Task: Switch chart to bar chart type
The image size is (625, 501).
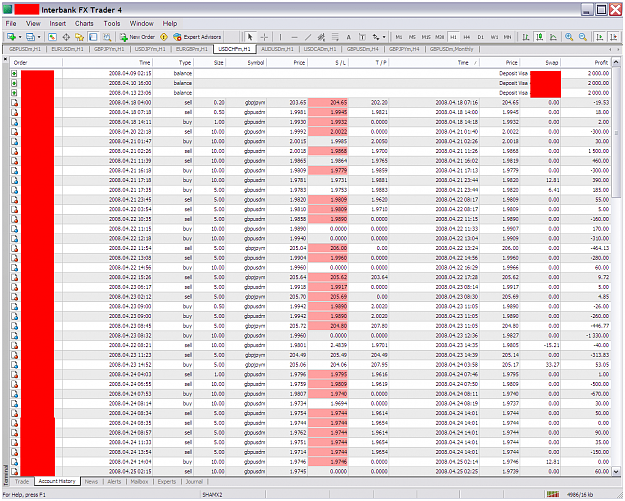Action: click(526, 37)
